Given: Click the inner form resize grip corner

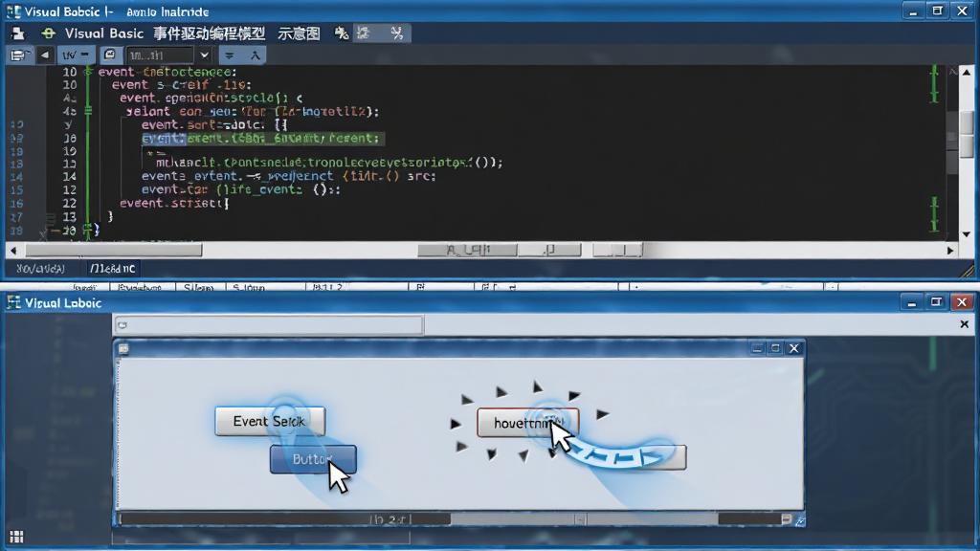Looking at the screenshot, I should pyautogui.click(x=800, y=520).
